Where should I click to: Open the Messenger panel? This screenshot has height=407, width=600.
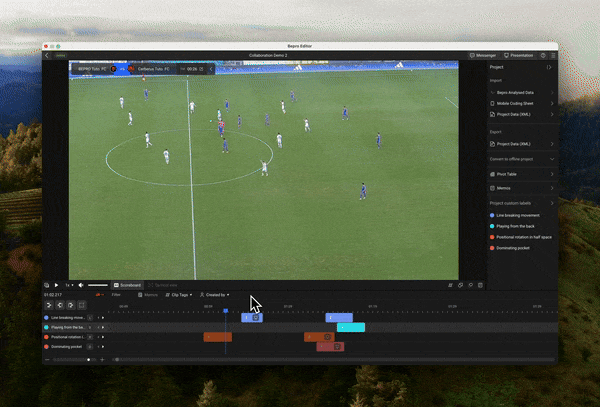tap(484, 55)
